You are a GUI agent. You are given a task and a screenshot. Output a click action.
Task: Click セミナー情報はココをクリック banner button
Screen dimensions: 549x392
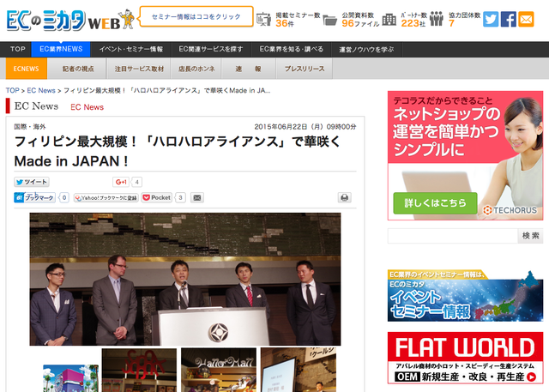coord(196,16)
